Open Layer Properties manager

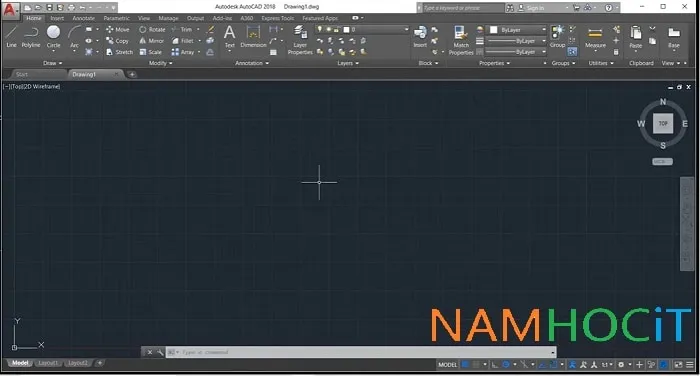300,40
